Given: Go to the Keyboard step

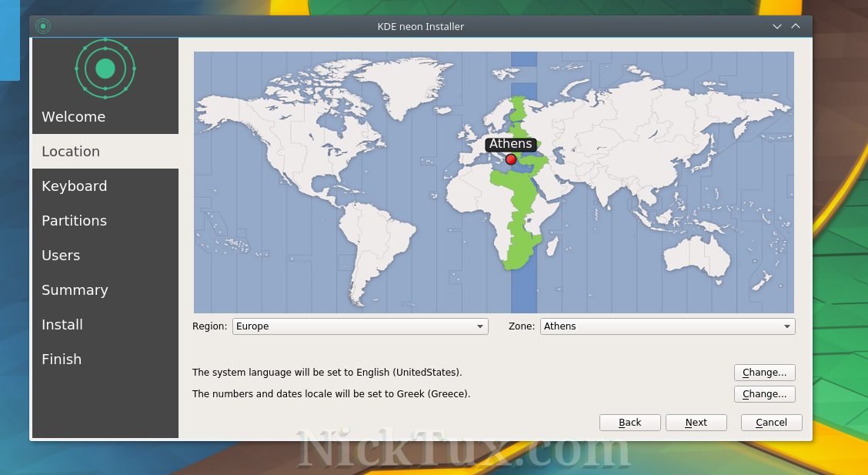Looking at the screenshot, I should click(x=74, y=186).
